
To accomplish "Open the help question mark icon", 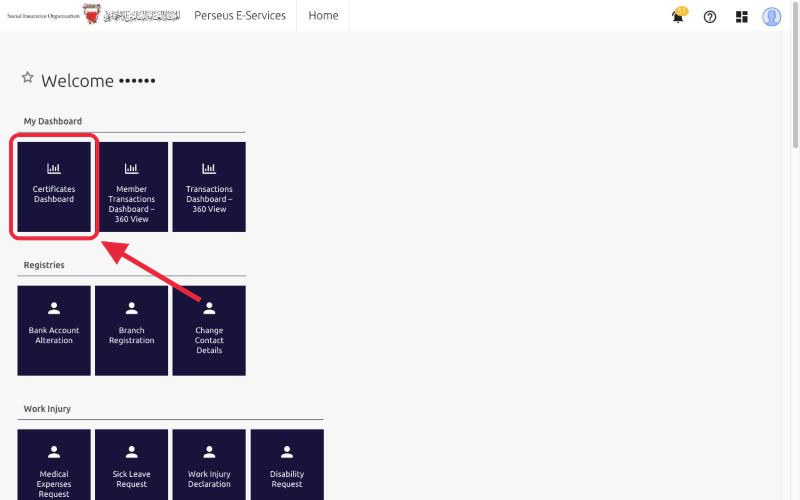I will pos(710,17).
